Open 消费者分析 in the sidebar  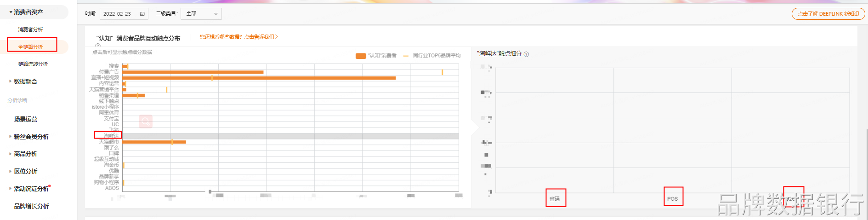coord(30,29)
